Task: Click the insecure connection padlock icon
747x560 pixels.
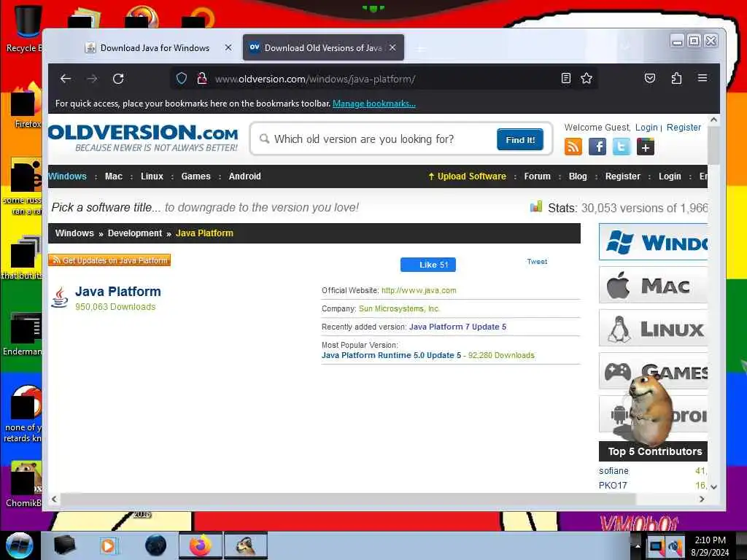Action: [x=202, y=79]
